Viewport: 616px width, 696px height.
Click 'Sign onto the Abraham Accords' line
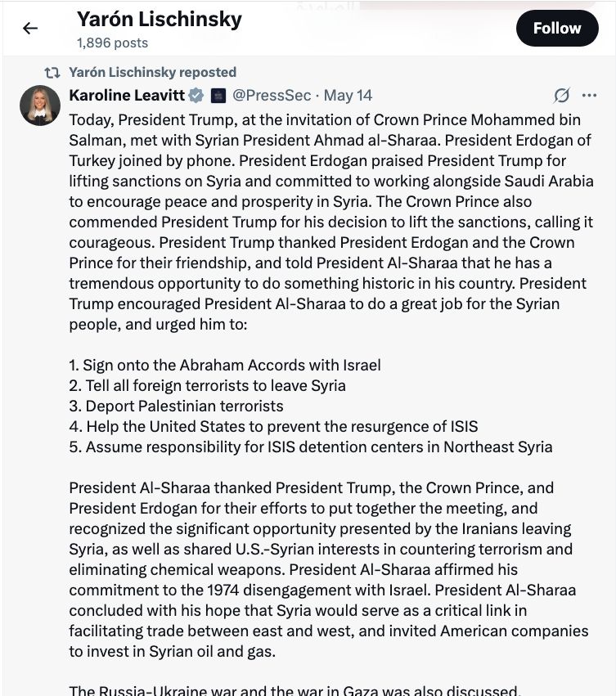tap(225, 365)
